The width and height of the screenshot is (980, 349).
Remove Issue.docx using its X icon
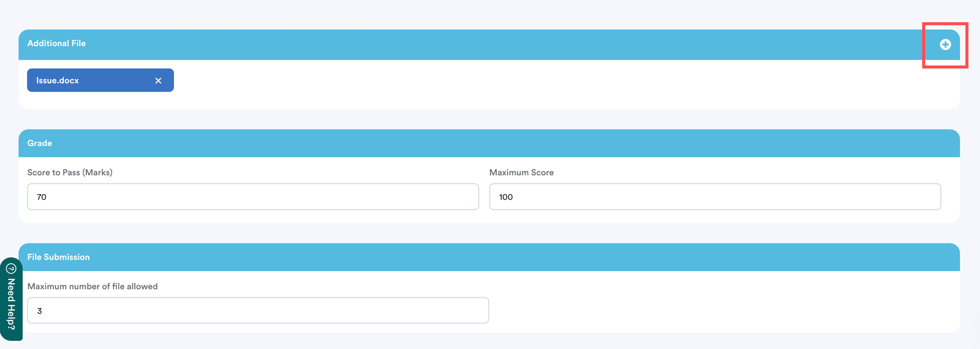tap(158, 81)
